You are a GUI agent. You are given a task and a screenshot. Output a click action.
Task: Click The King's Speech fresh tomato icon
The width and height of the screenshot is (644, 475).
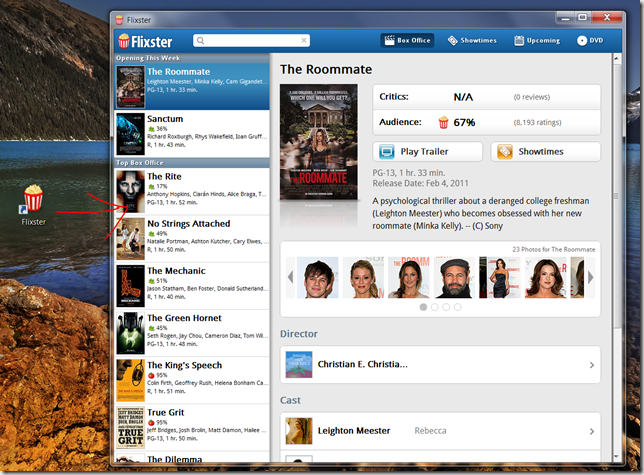(x=151, y=375)
